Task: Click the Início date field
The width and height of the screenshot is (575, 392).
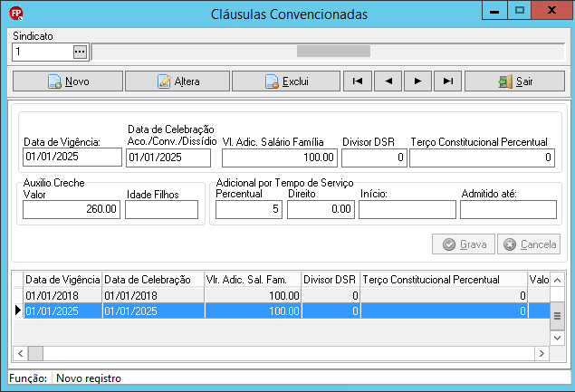Action: (407, 209)
